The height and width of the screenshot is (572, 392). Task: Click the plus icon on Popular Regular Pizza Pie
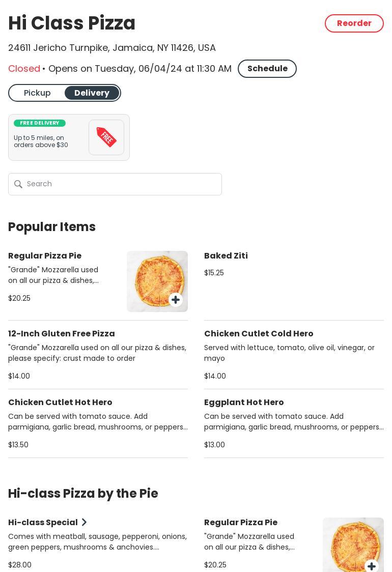pos(176,300)
